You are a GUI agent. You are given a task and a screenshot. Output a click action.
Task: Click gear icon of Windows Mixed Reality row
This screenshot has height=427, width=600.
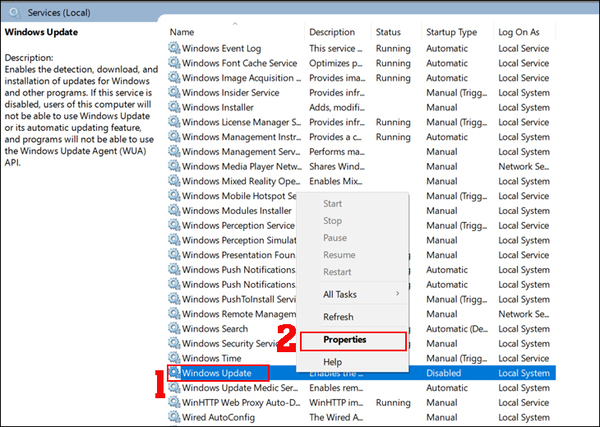(174, 181)
